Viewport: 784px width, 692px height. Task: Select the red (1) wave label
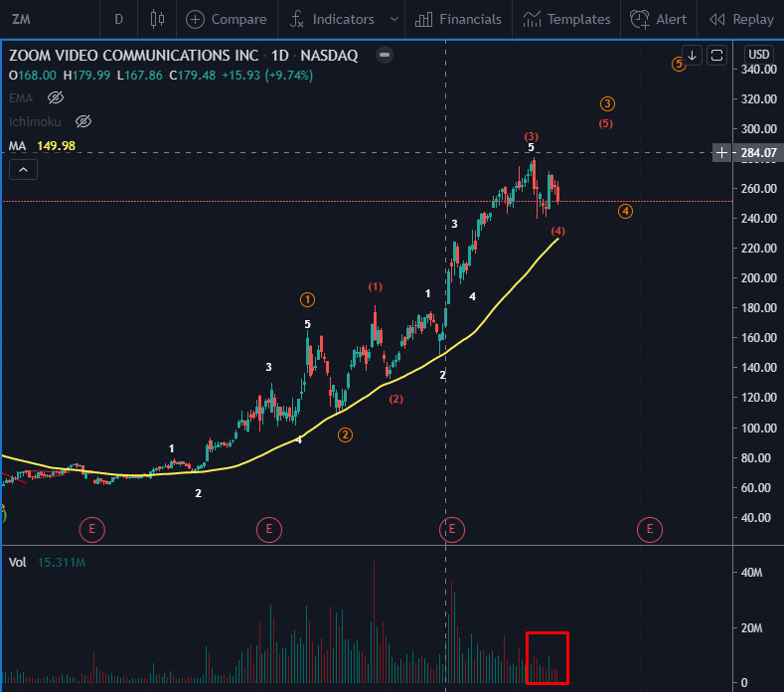[375, 286]
